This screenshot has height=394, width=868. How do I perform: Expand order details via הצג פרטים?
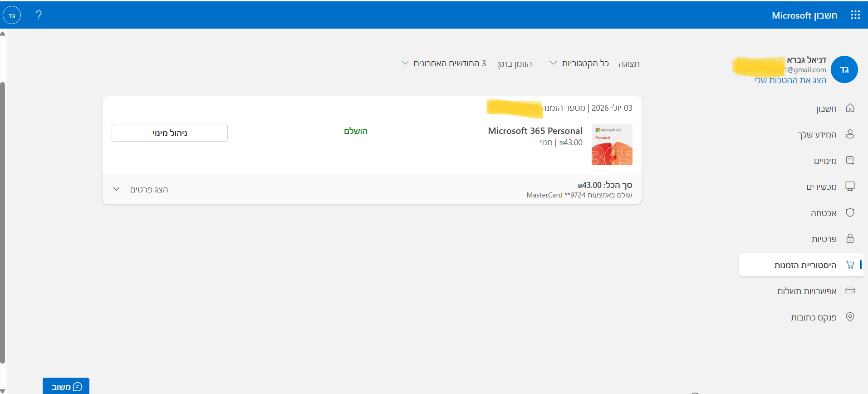(x=149, y=189)
